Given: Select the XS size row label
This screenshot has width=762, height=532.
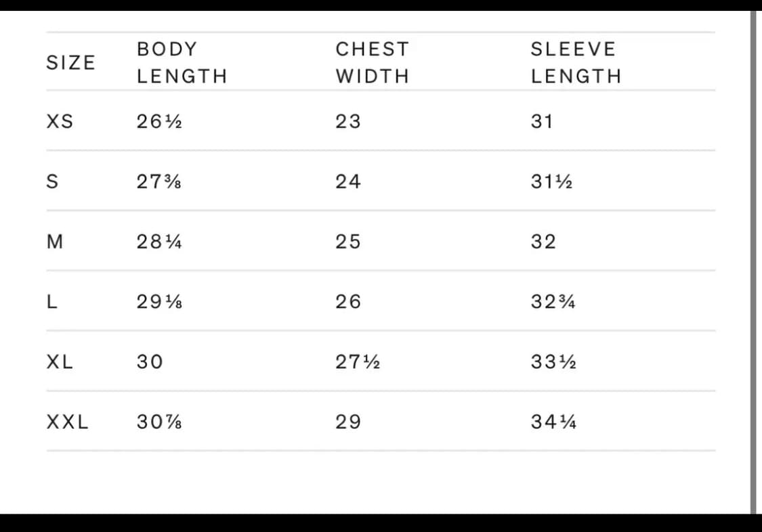Looking at the screenshot, I should 60,122.
